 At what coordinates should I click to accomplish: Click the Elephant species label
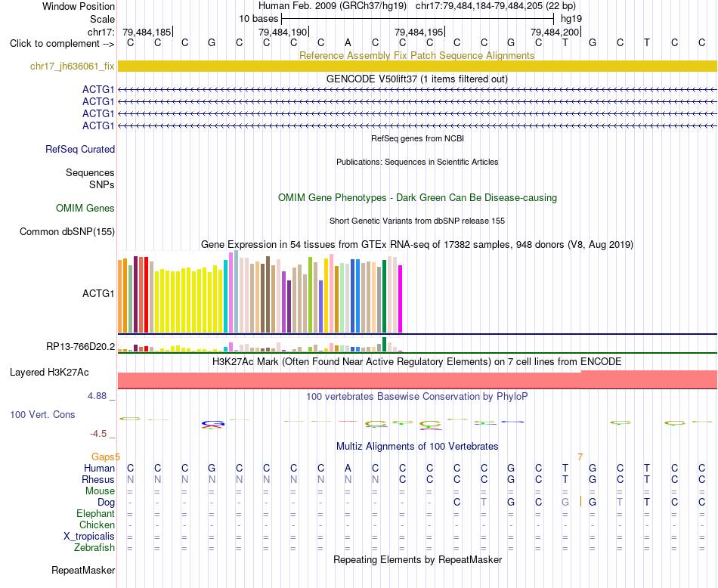(96, 513)
